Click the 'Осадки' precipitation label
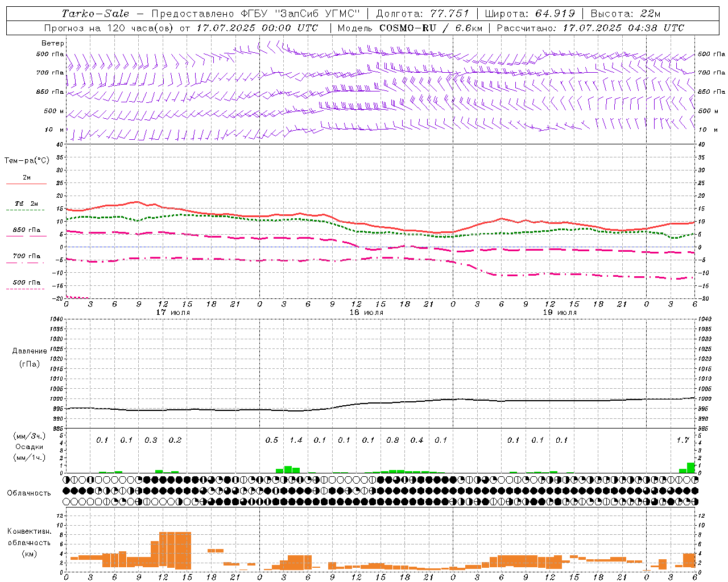The image size is (728, 582). pos(28,447)
